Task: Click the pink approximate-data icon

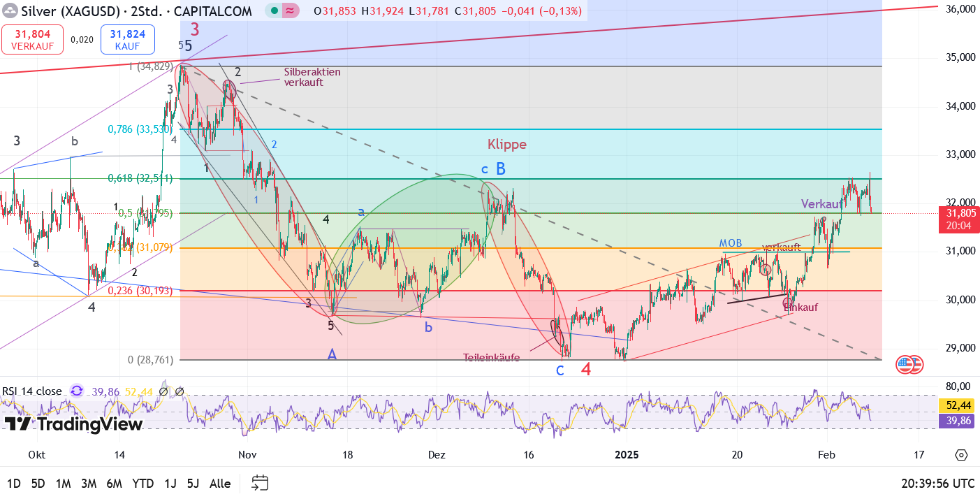Action: (290, 11)
